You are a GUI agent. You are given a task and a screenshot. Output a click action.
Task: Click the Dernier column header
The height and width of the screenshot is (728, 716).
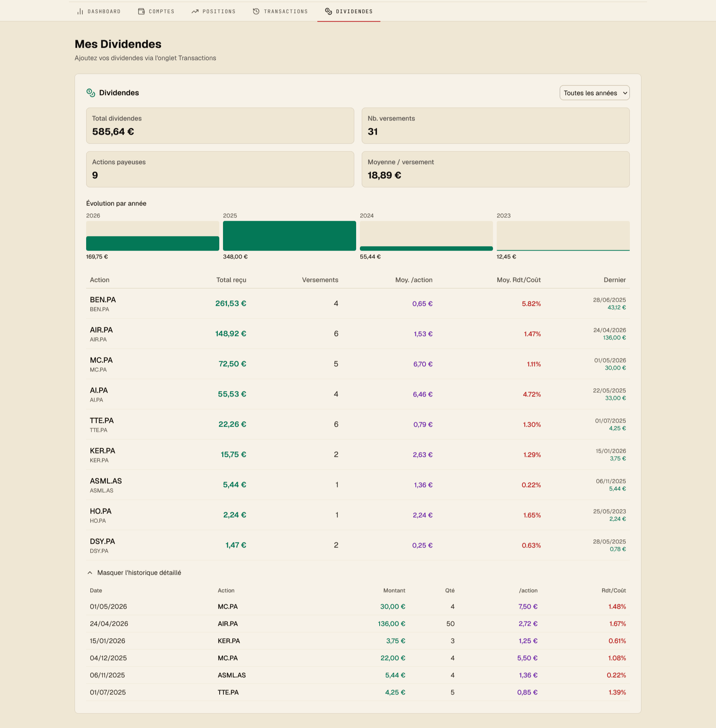tap(615, 280)
